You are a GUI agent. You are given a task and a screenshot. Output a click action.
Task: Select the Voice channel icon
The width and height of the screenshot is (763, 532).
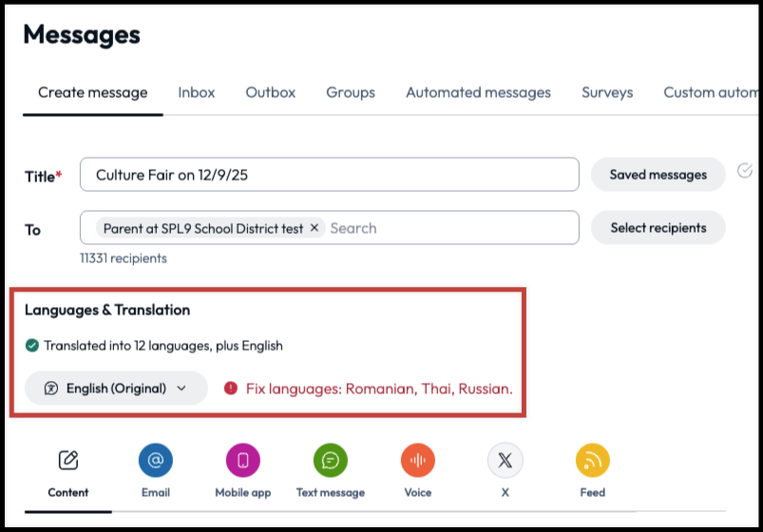(x=417, y=461)
